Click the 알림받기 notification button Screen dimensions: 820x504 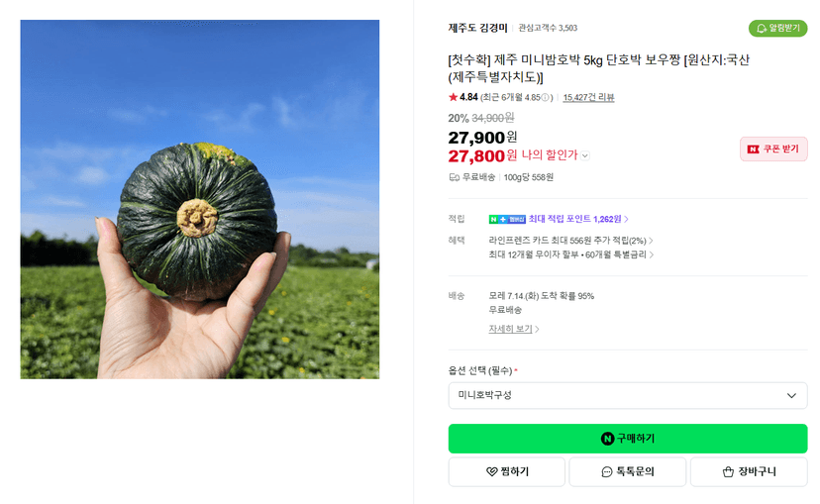(x=777, y=29)
